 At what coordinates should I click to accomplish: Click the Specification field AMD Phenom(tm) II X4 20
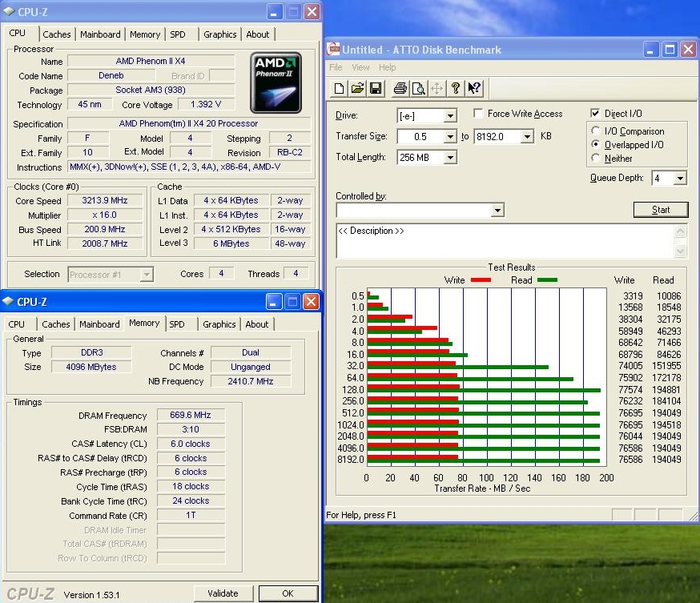point(189,123)
